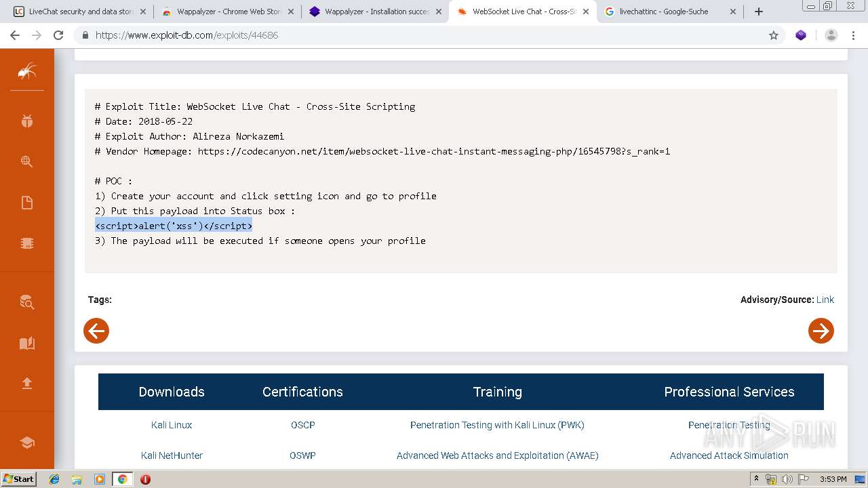Click the Professional Services column heading
This screenshot has height=488, width=868.
(729, 392)
